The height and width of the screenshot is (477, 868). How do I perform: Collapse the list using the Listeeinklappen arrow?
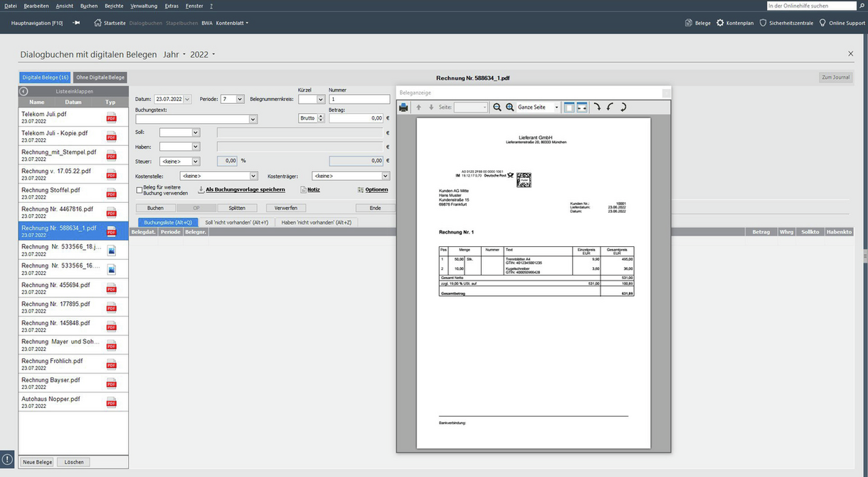[23, 91]
